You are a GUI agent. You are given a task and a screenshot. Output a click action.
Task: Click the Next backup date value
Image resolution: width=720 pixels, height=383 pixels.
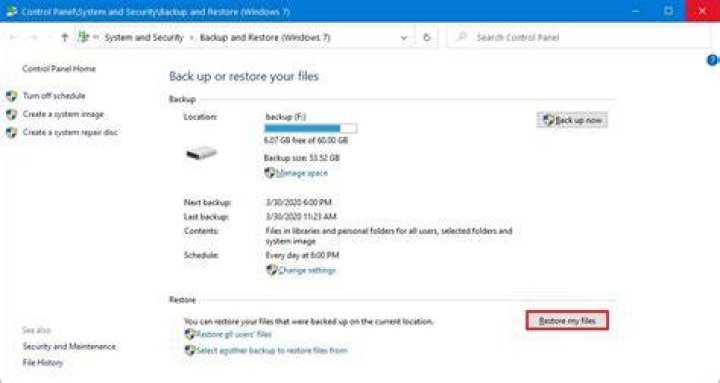[x=298, y=202]
